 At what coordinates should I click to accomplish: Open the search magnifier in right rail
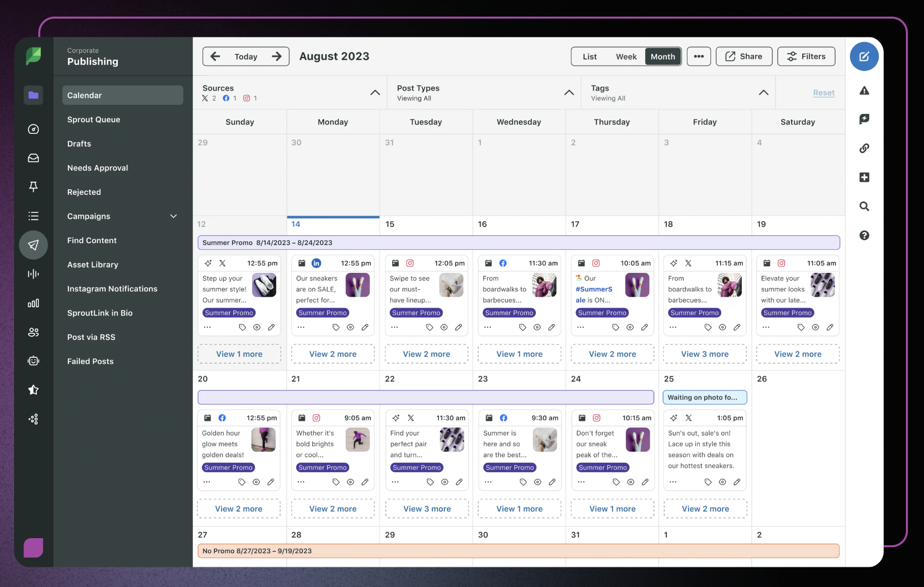864,206
